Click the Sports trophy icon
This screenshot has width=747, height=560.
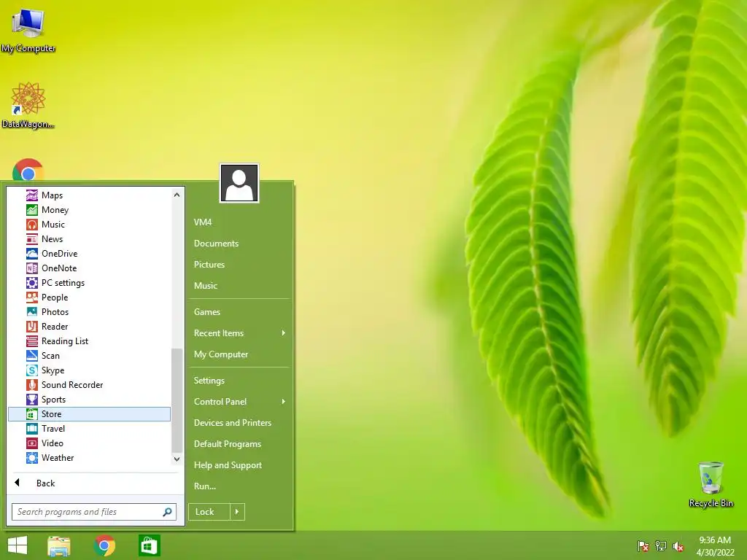pyautogui.click(x=32, y=400)
